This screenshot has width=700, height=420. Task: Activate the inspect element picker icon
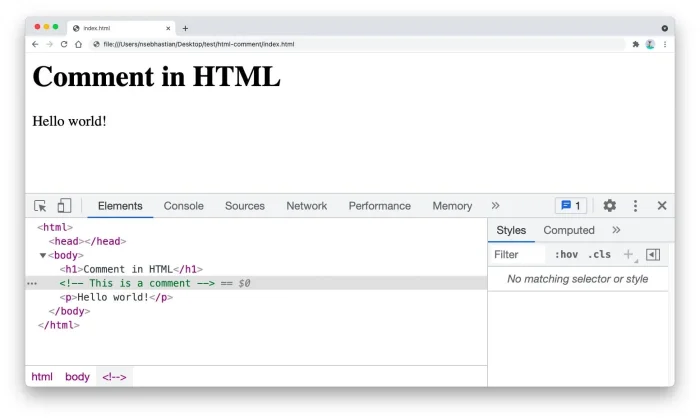click(x=40, y=206)
